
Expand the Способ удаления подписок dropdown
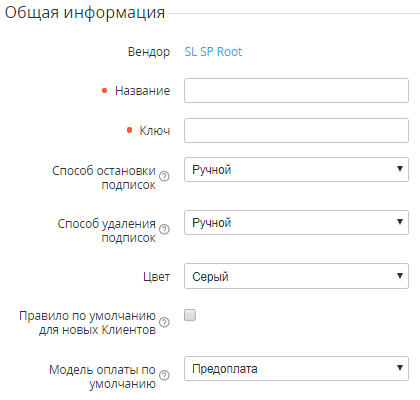[296, 222]
